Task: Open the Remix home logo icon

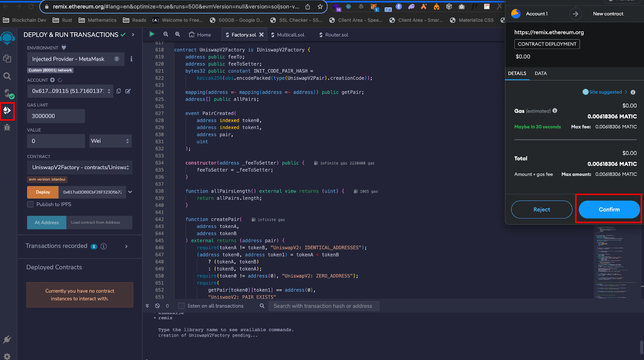Action: (x=7, y=39)
